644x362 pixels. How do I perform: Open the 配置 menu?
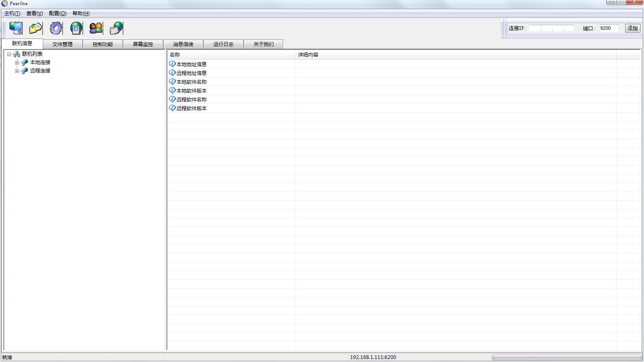[x=57, y=13]
